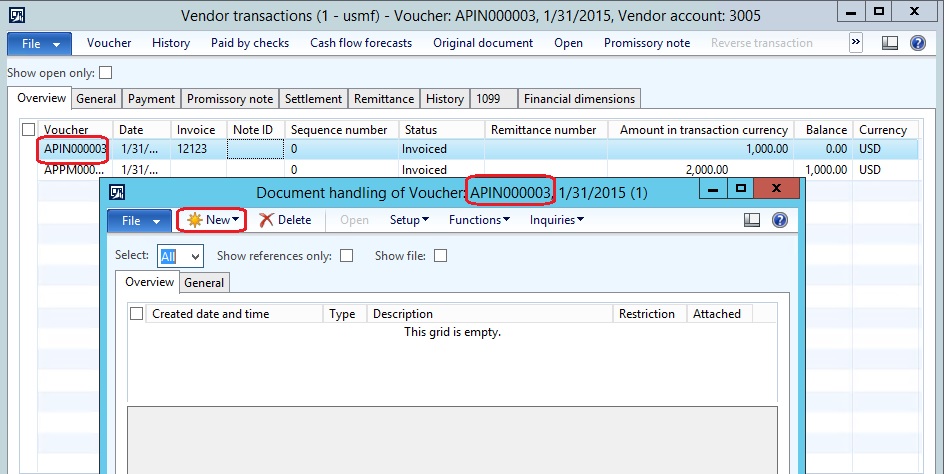The width and height of the screenshot is (945, 474).
Task: Click the help icon in main window
Action: coord(916,43)
